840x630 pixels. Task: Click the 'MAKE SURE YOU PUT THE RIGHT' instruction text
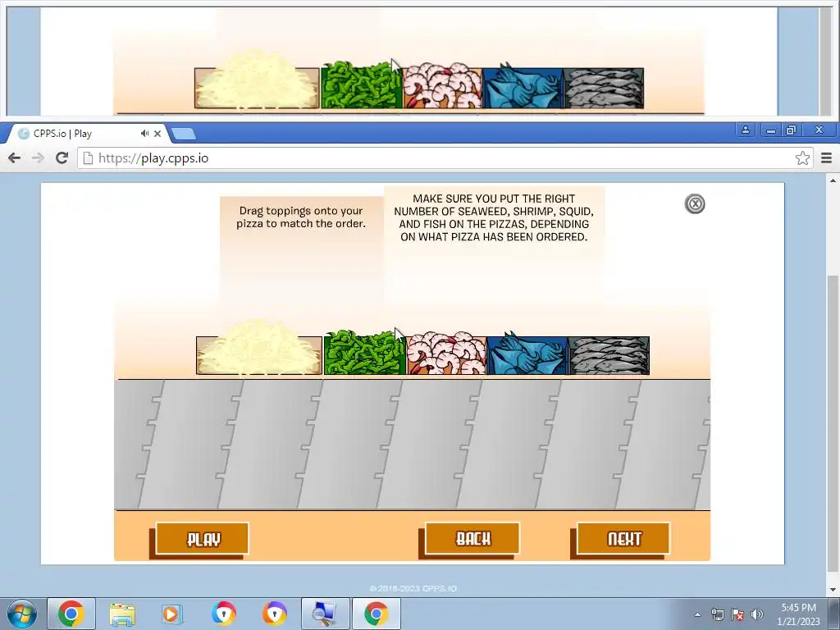494,217
